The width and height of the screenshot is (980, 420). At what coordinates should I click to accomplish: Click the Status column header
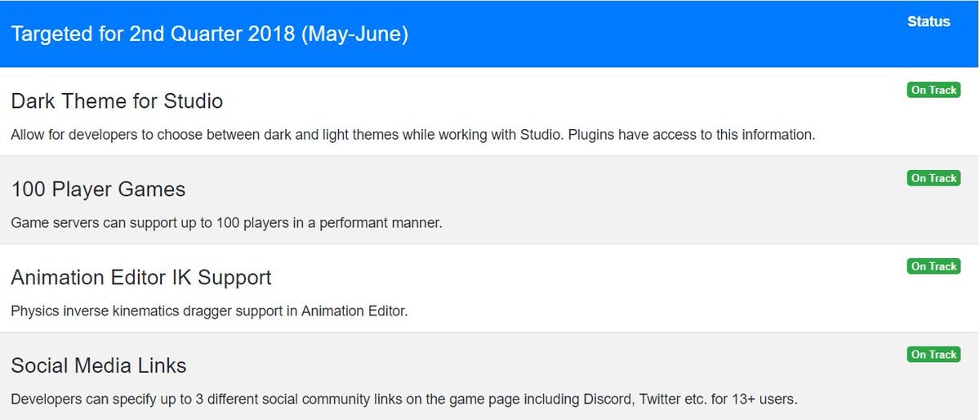929,22
